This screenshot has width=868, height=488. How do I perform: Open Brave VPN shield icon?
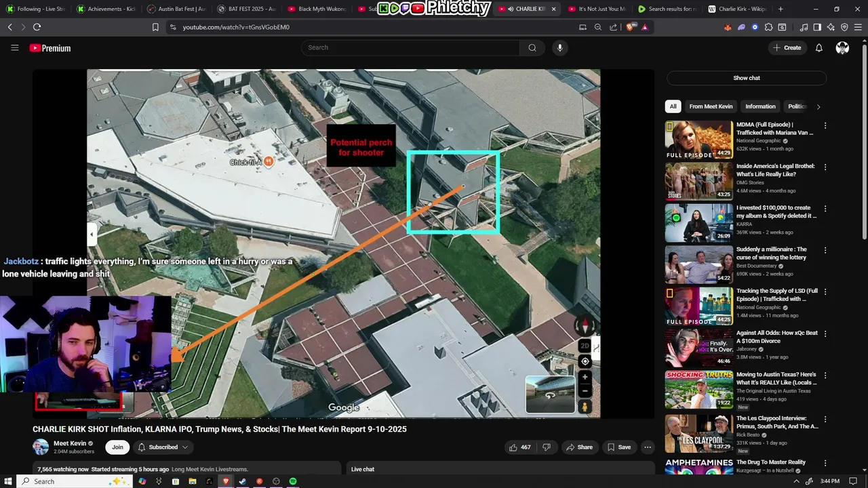pyautogui.click(x=844, y=27)
